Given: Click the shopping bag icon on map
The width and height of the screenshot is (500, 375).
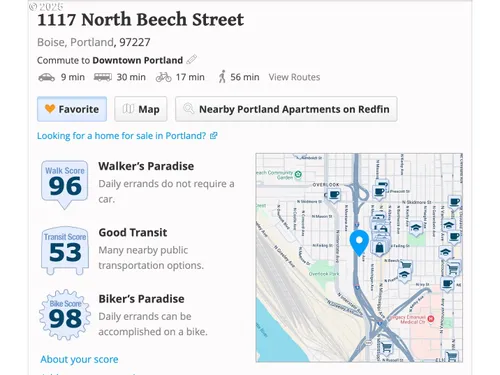Looking at the screenshot, I should point(379,248).
